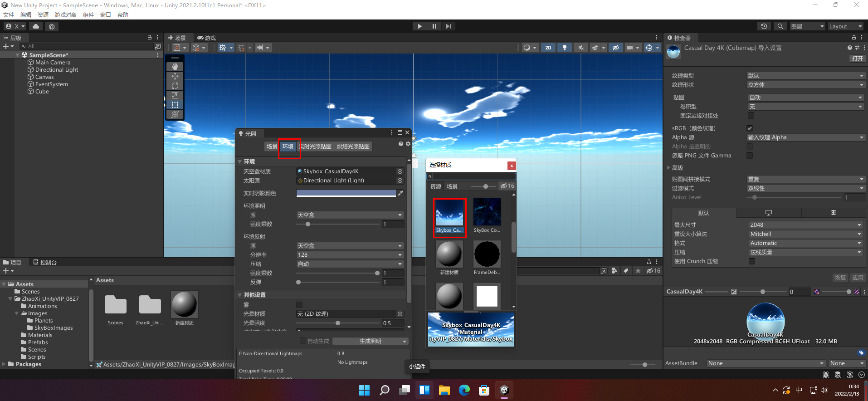Screen dimensions: 868x401
Task: Open Lighting window settings gear
Action: (408, 144)
